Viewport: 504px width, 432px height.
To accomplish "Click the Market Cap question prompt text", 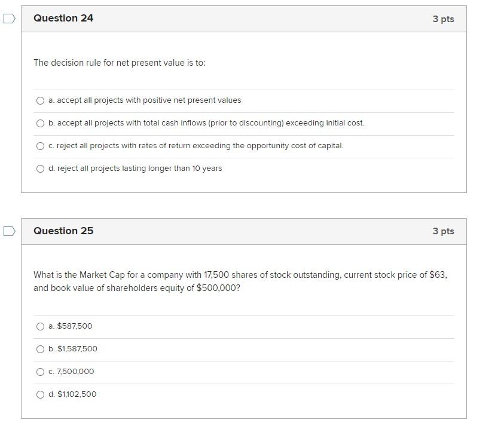I will (239, 281).
